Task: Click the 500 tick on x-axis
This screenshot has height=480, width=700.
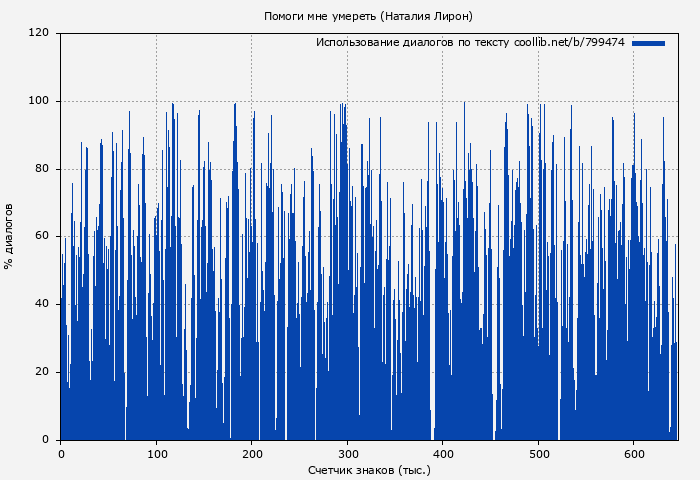Action: pyautogui.click(x=538, y=454)
